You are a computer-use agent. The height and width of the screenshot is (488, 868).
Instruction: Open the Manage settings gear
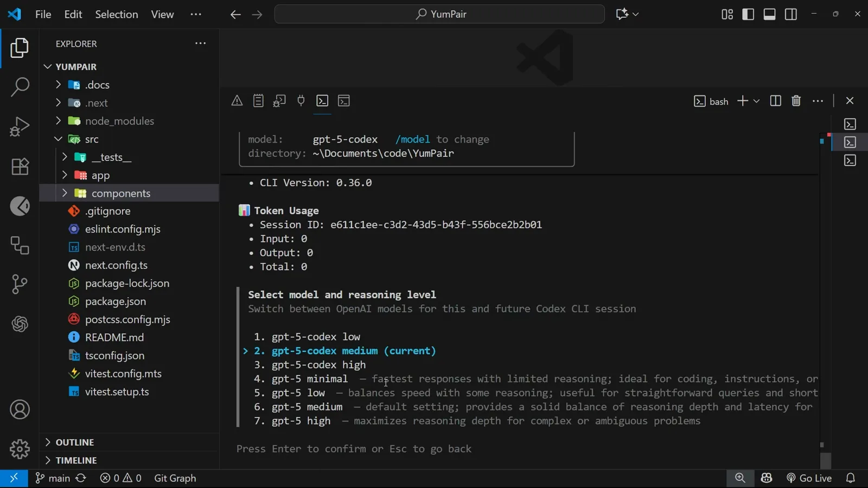point(20,449)
